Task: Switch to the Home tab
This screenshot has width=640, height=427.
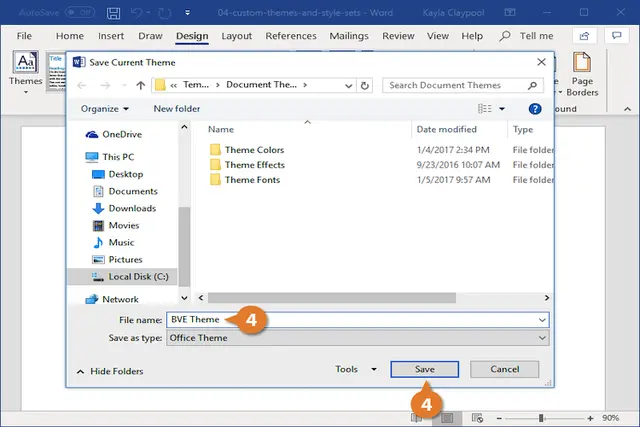Action: [70, 36]
